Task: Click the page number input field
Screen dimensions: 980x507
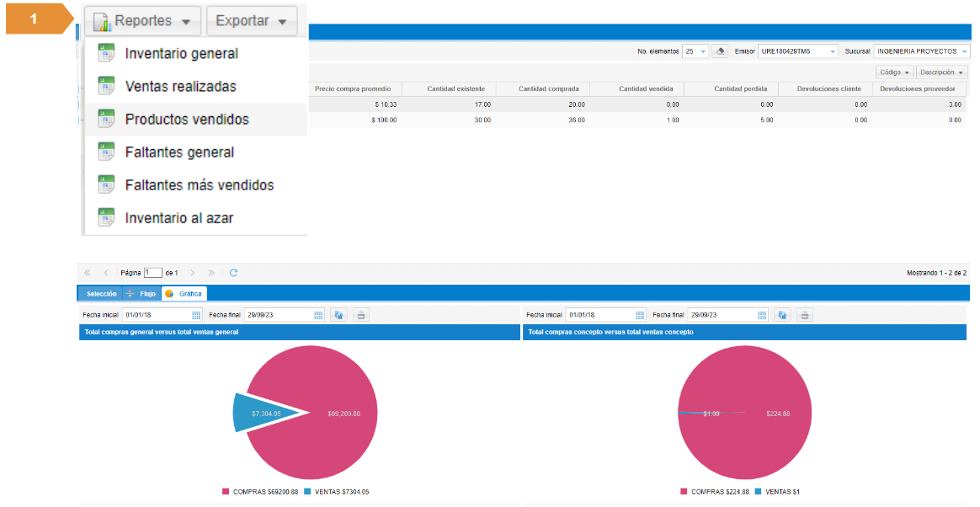Action: [152, 273]
